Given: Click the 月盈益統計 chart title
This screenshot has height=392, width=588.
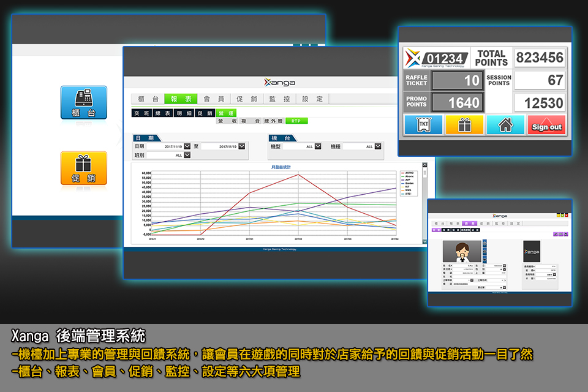Looking at the screenshot, I should coord(281,167).
